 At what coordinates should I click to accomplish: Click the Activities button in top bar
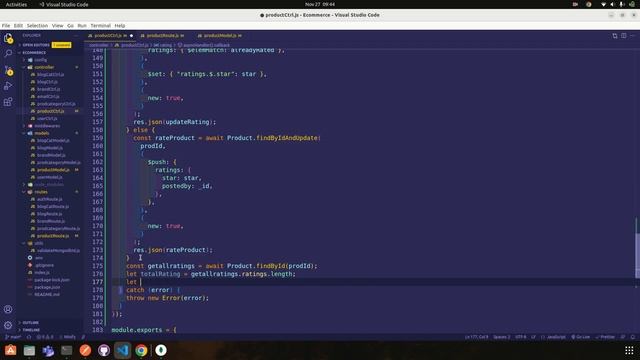pyautogui.click(x=16, y=4)
